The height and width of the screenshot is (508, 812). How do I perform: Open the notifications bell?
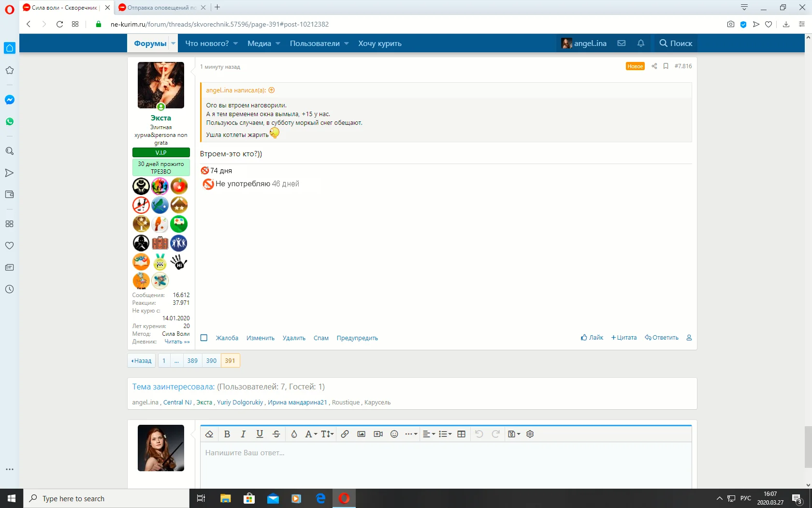coord(641,43)
